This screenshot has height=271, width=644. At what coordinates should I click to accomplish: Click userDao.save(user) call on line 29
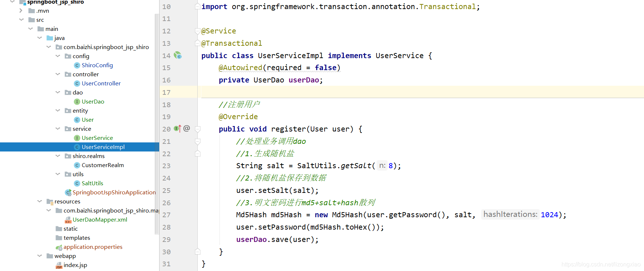coord(277,239)
